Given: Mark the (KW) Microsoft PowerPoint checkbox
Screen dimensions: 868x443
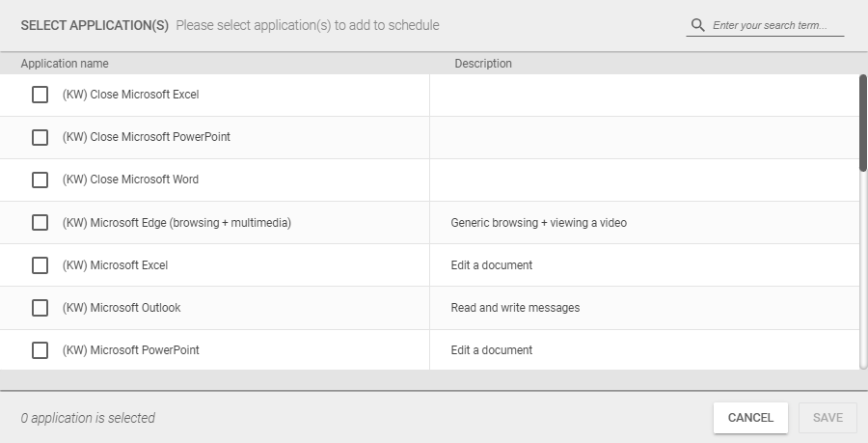Looking at the screenshot, I should [40, 350].
